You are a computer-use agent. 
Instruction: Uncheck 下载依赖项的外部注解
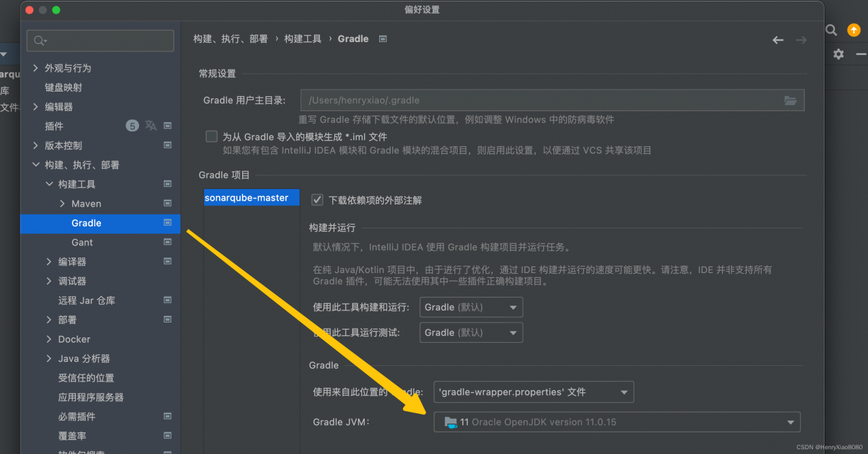coord(317,200)
